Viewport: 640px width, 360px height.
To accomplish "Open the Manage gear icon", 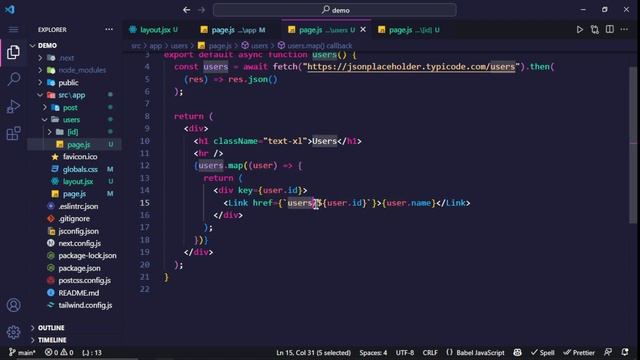I will [13, 332].
